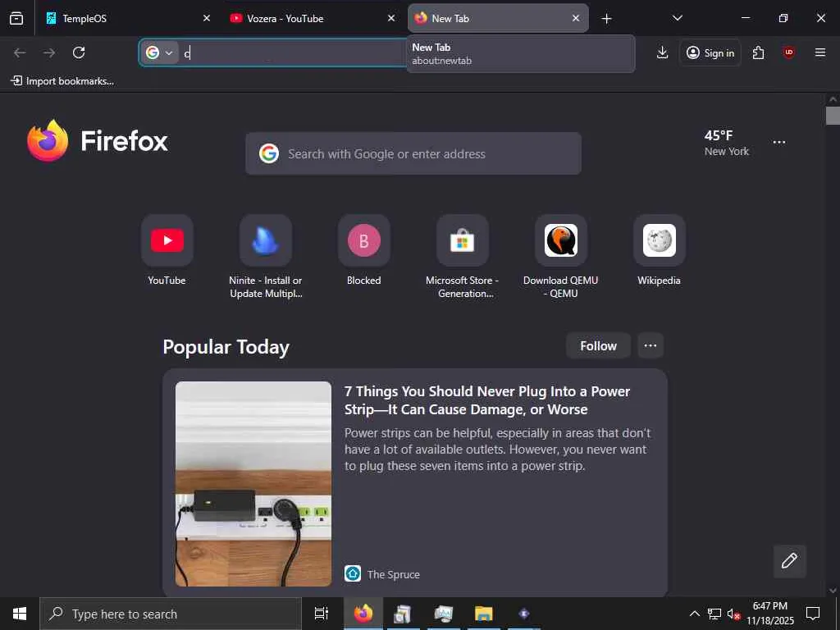Reload the current page
840x630 pixels.
click(x=79, y=52)
